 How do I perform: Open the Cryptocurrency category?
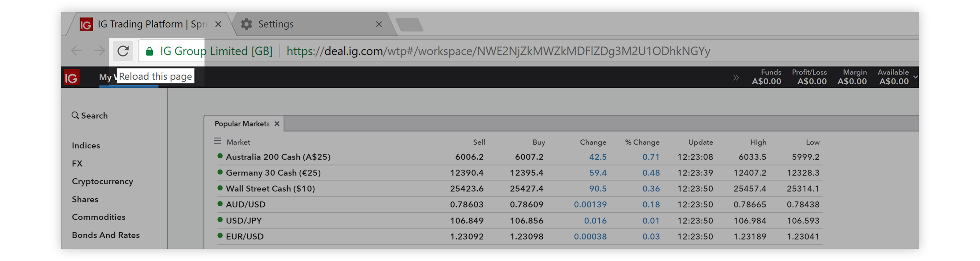pyautogui.click(x=102, y=182)
